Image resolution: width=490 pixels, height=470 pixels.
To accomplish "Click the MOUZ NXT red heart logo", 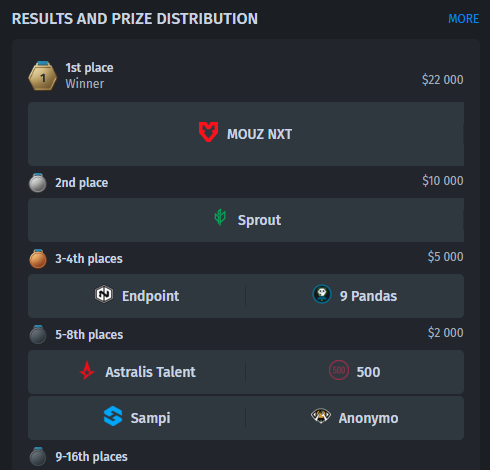I will pos(208,132).
